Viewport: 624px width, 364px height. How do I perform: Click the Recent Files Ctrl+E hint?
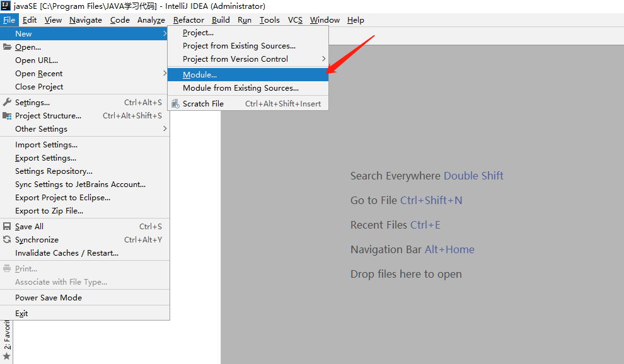(395, 225)
